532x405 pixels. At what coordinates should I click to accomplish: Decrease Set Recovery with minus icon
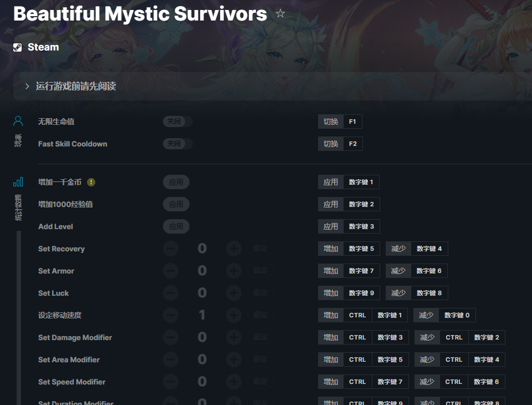(171, 249)
